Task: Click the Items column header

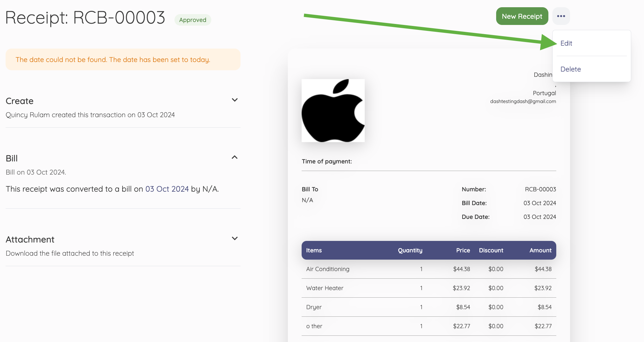Action: coord(314,250)
